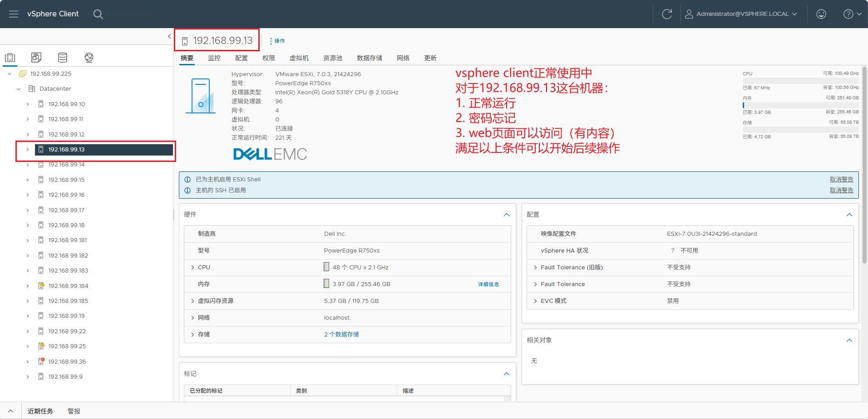Open the 警报 bottom panel tab
Image resolution: width=868 pixels, height=419 pixels.
click(74, 411)
